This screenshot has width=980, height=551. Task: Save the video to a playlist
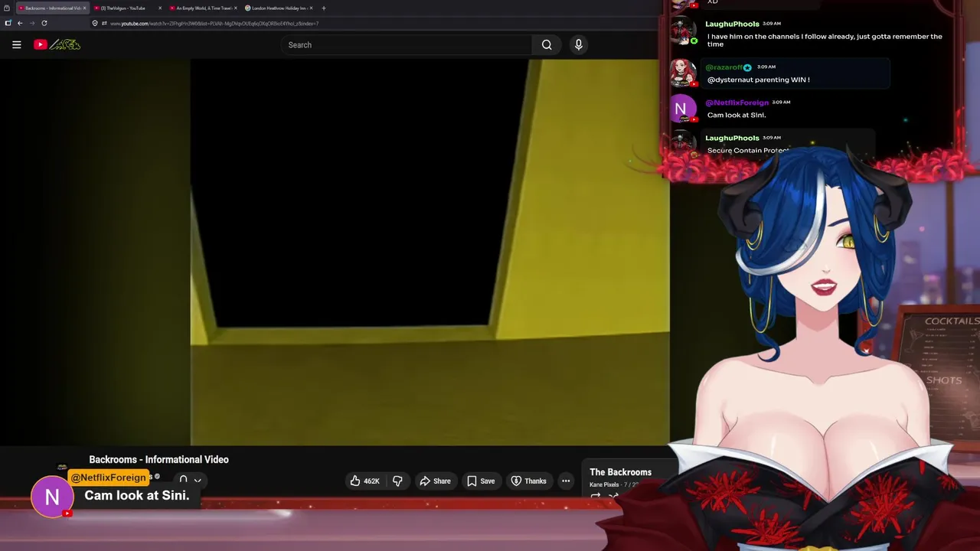(x=481, y=481)
